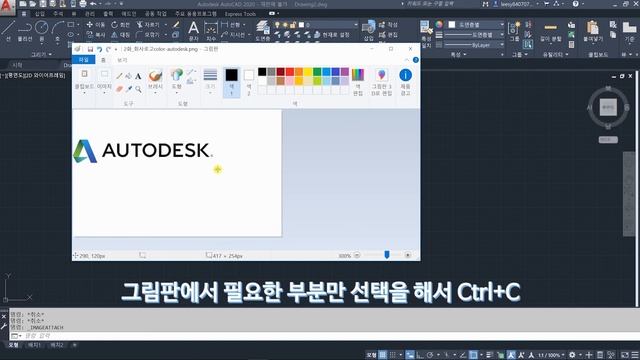Image resolution: width=640 pixels, height=360 pixels.
Task: Pick the yellow color swatch in Paint palette
Action: coord(308,72)
